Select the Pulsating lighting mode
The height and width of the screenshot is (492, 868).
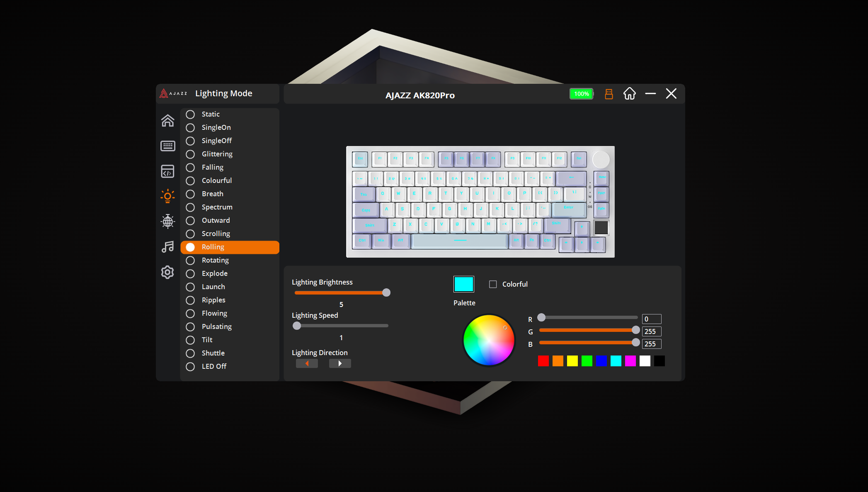click(x=230, y=326)
